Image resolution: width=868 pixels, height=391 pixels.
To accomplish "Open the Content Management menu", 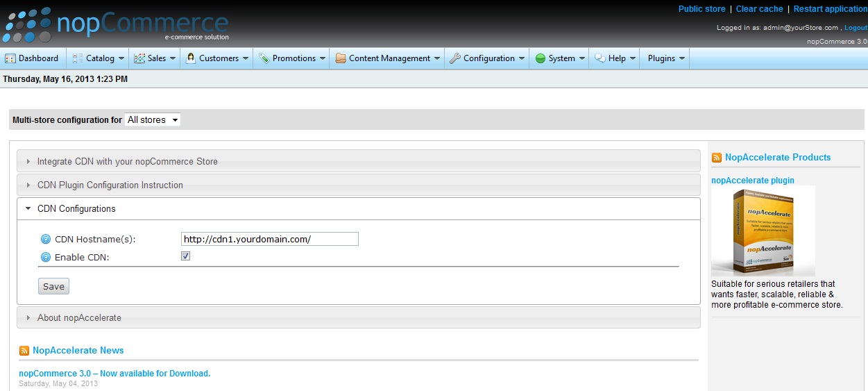I will coord(388,58).
